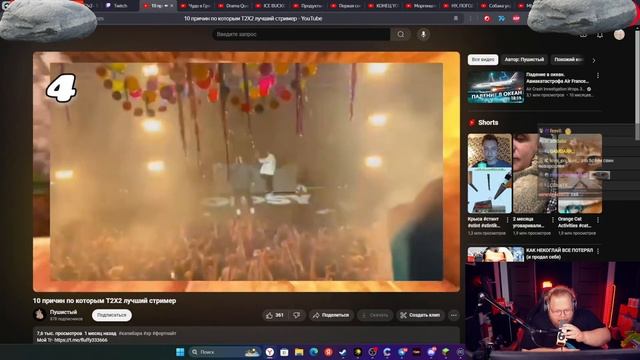Switch to the Продукты browser tab
This screenshot has height=360, width=640.
coord(308,6)
